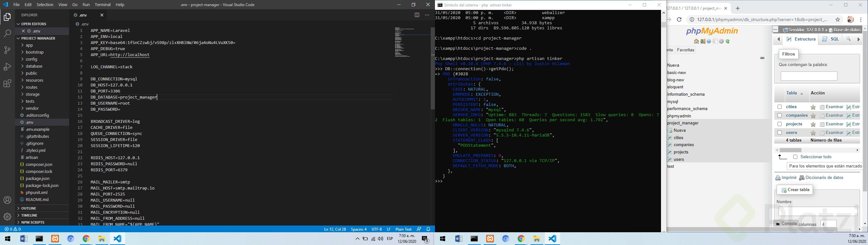Expand the TIMELINE section
This screenshot has height=245, width=868.
(42, 215)
